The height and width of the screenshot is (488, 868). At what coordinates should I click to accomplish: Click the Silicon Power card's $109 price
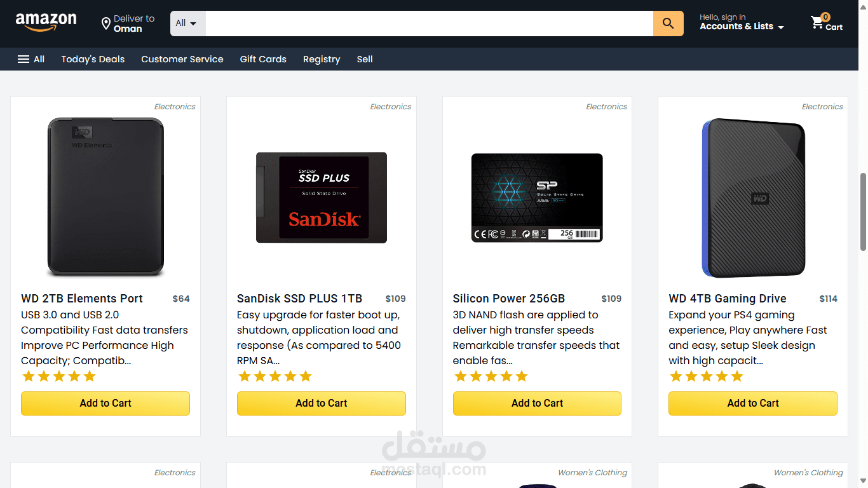(611, 299)
